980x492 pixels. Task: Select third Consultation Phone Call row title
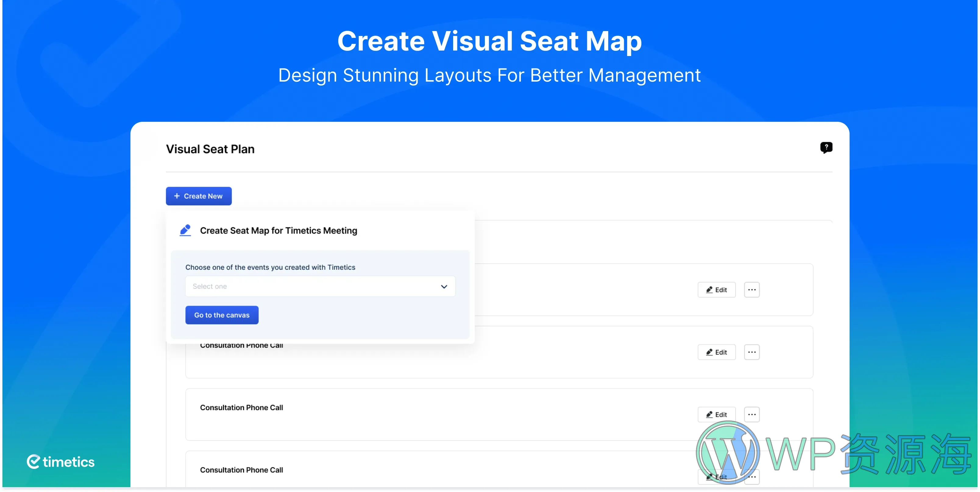(x=241, y=408)
